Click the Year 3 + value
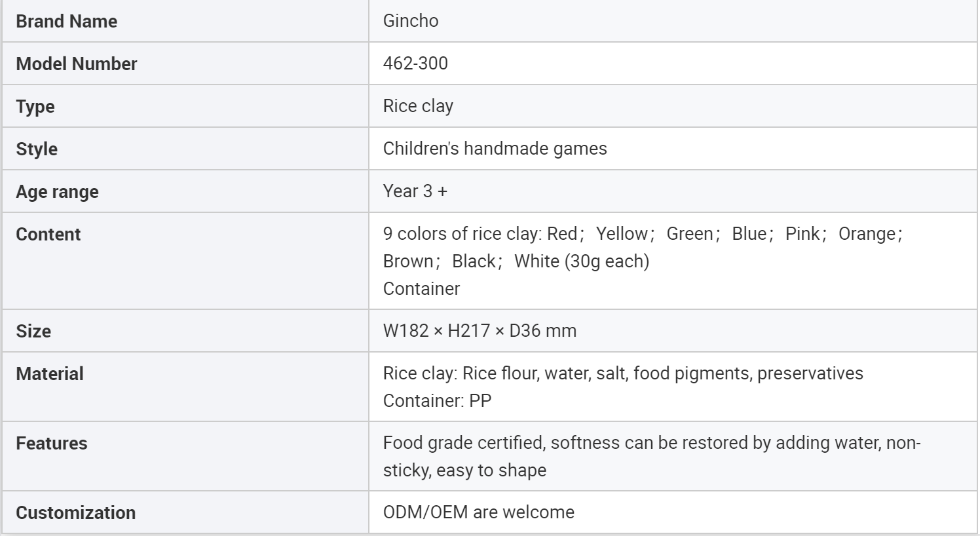 tap(415, 191)
